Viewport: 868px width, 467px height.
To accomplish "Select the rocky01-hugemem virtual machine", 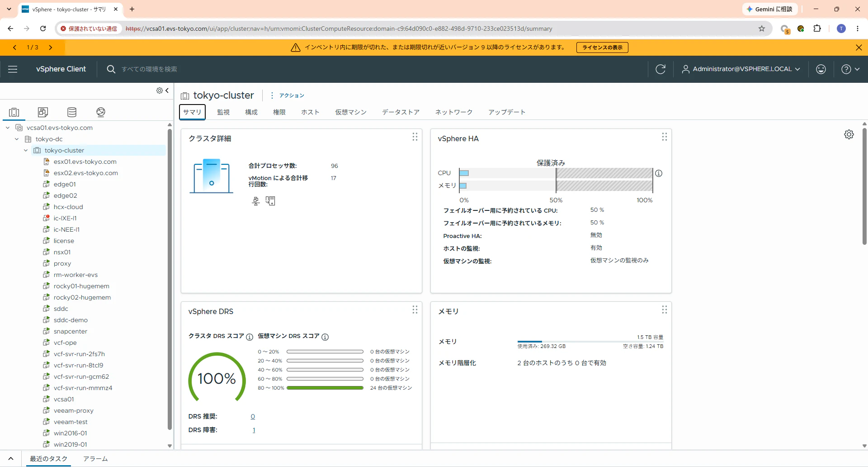I will pos(81,286).
